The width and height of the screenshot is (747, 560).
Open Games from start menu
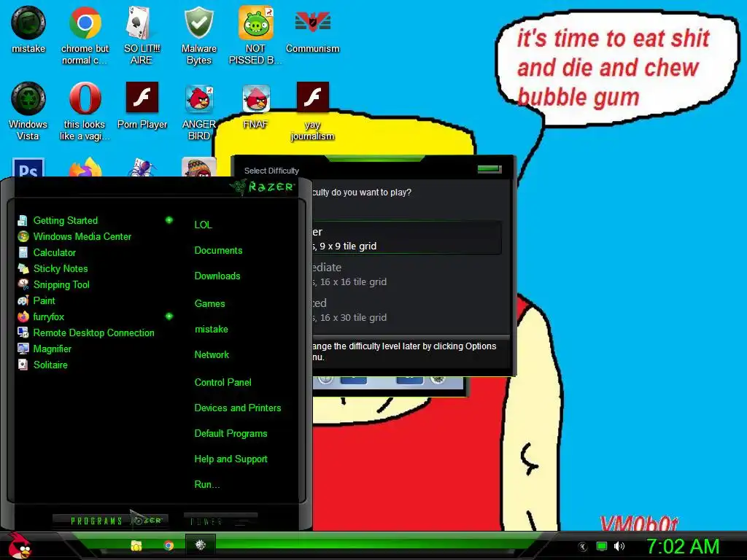point(209,303)
